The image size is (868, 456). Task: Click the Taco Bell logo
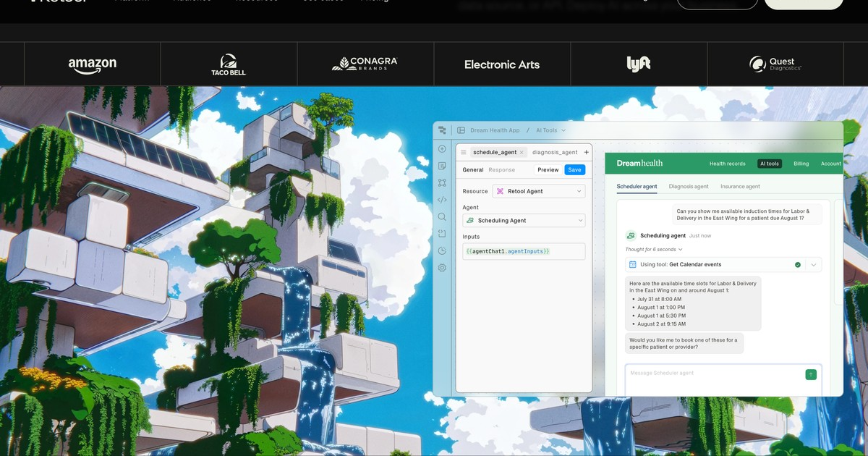[x=229, y=64]
